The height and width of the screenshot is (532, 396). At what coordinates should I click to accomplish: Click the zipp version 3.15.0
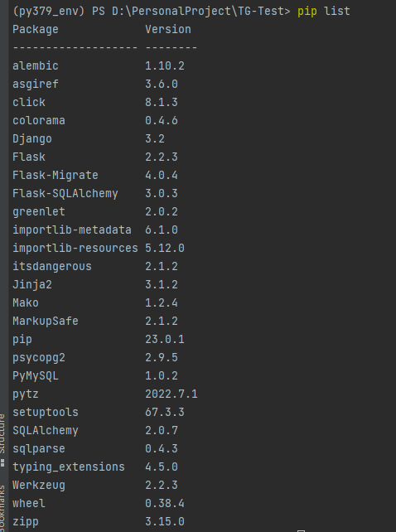pos(165,521)
